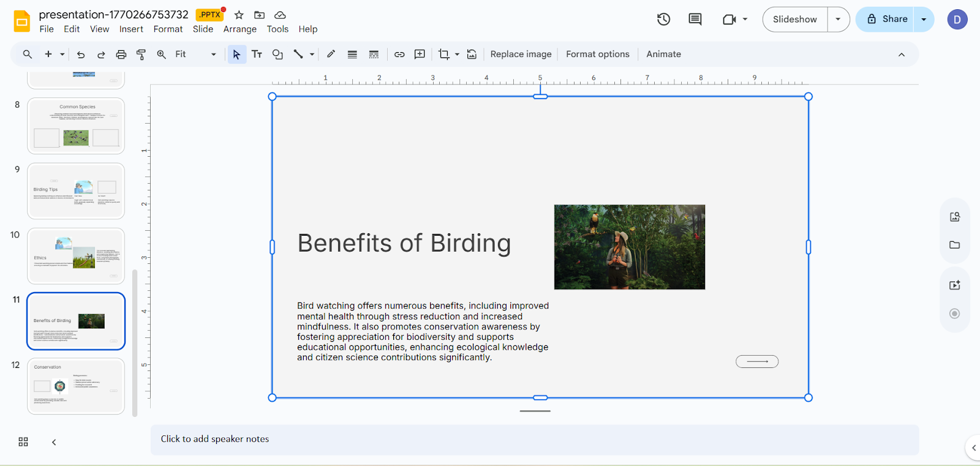This screenshot has height=466, width=980.
Task: Click the border color pencil
Action: click(331, 54)
